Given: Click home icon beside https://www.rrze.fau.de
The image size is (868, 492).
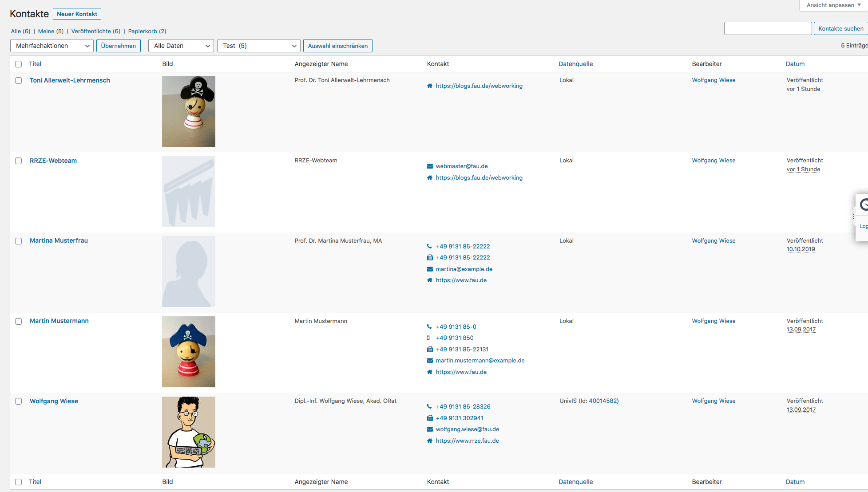Looking at the screenshot, I should pos(429,441).
